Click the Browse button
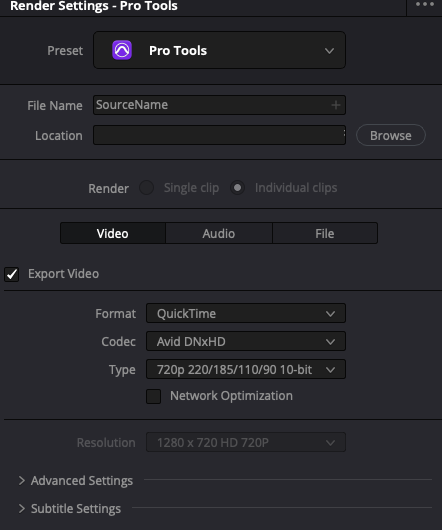The height and width of the screenshot is (530, 442). coord(391,135)
